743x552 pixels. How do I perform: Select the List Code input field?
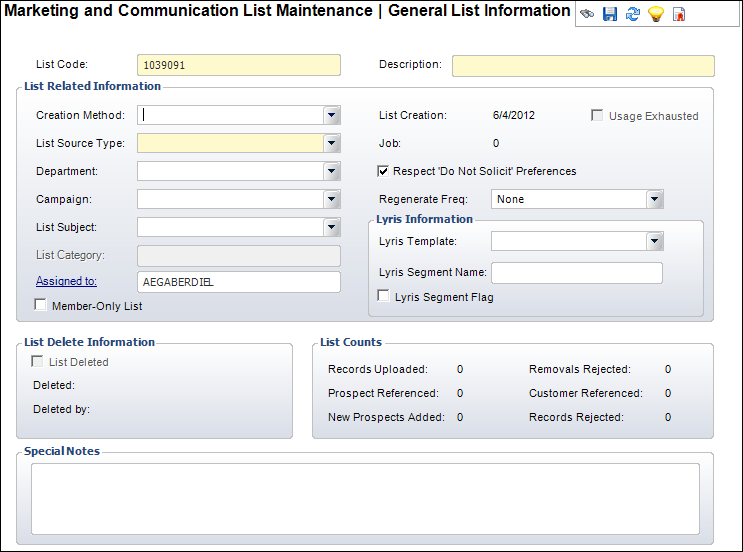[238, 65]
